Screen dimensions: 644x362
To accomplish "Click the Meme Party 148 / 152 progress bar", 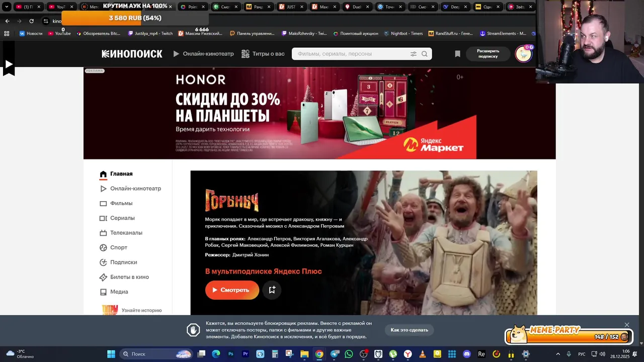I will point(569,336).
